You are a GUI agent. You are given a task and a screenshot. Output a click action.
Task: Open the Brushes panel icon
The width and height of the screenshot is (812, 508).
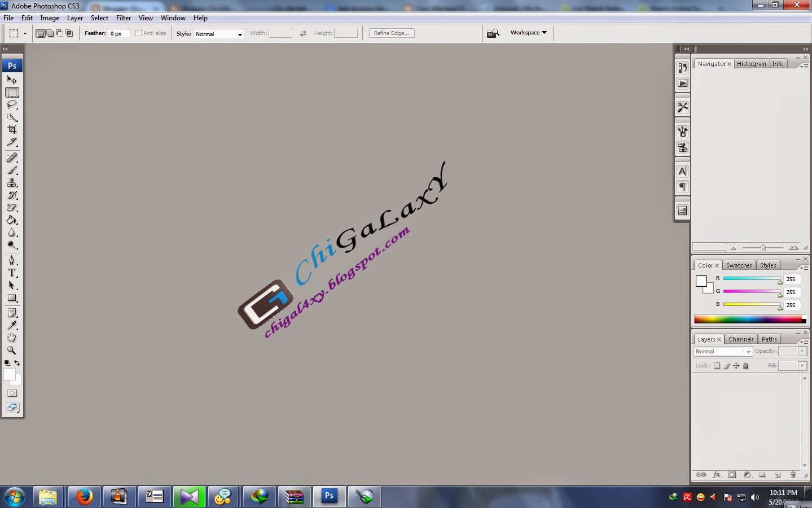(x=682, y=132)
